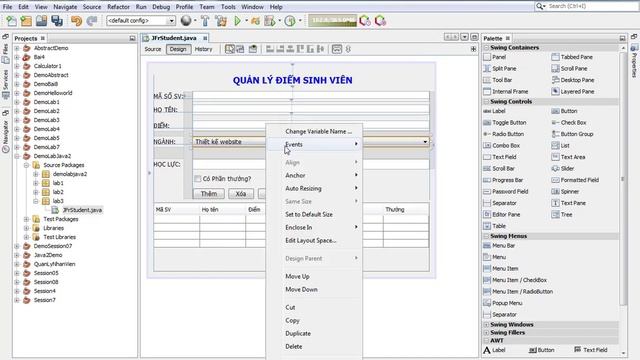Switch to History view
Image resolution: width=640 pixels, height=360 pixels.
pos(203,49)
